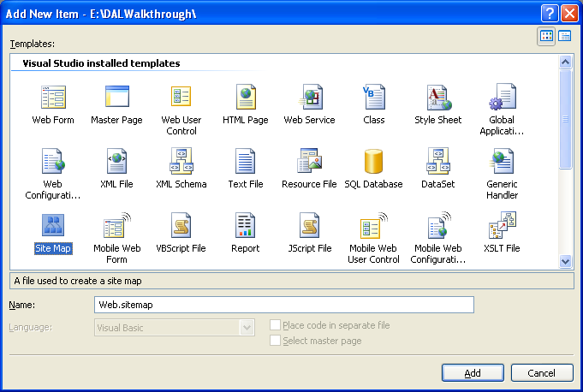
Task: Select the Web Form template icon
Action: 53,97
